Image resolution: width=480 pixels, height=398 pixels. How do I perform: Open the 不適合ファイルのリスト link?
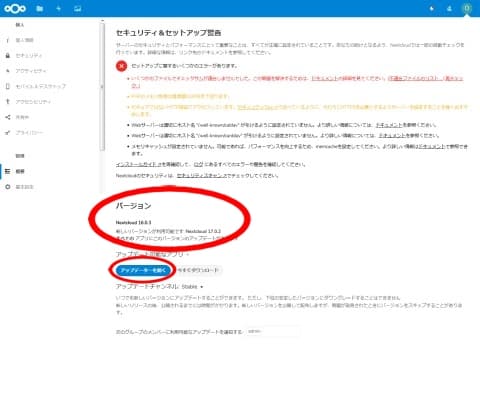tap(425, 78)
